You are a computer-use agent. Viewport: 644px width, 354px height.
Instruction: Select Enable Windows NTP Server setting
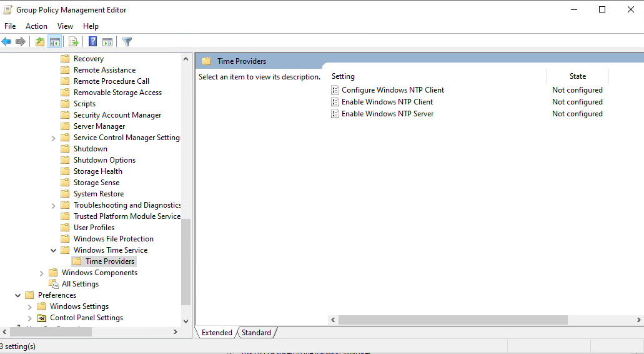click(387, 114)
